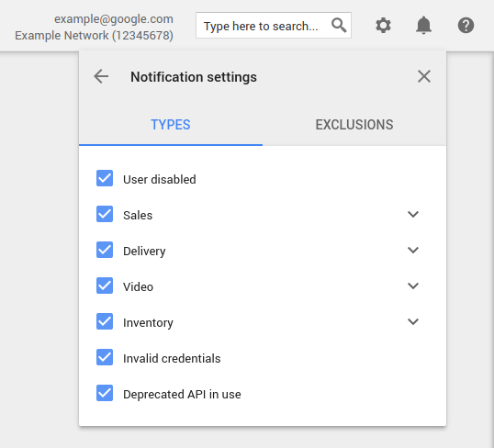Toggle the Invalid credentials checkbox
The image size is (494, 448).
tap(105, 357)
